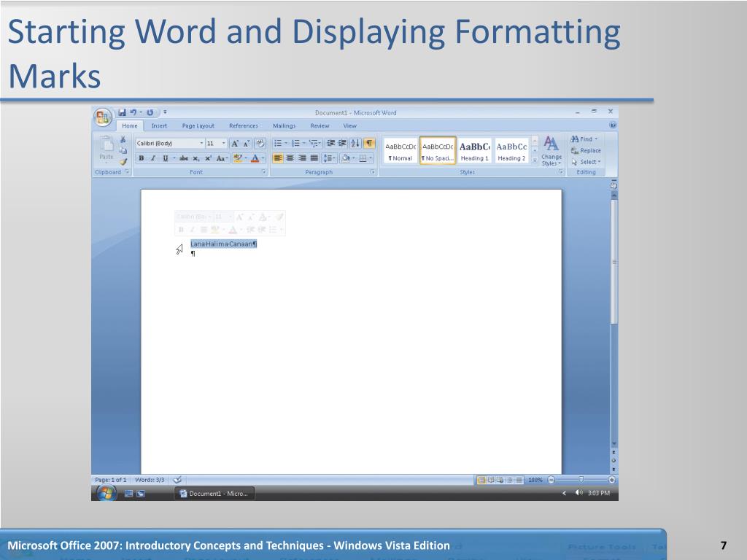Screen dimensions: 747x560
Task: Apply the text highlight color
Action: tap(238, 158)
